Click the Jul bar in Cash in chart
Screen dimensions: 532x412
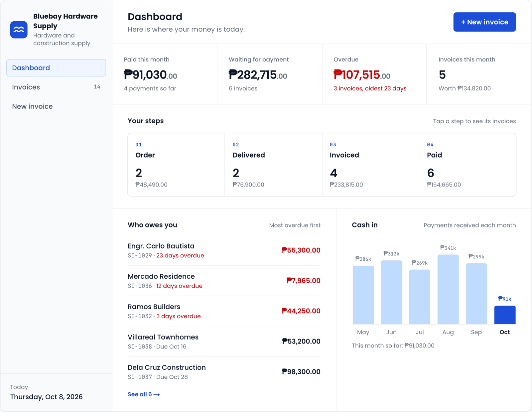click(420, 297)
